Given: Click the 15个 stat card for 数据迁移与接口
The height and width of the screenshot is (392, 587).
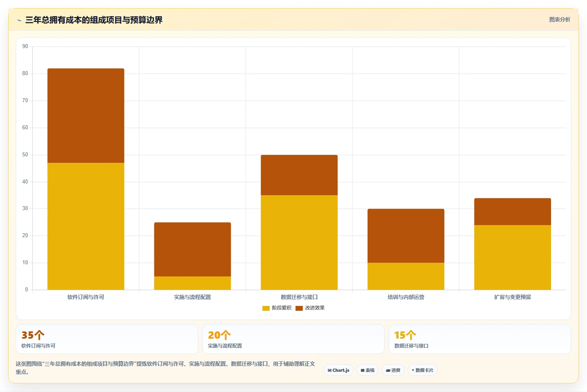Looking at the screenshot, I should 480,339.
